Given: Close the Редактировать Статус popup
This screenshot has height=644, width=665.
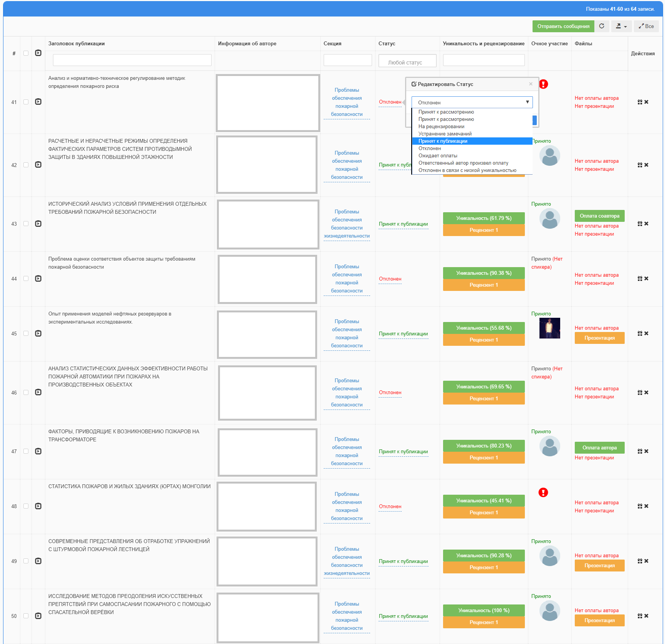Looking at the screenshot, I should pos(531,84).
